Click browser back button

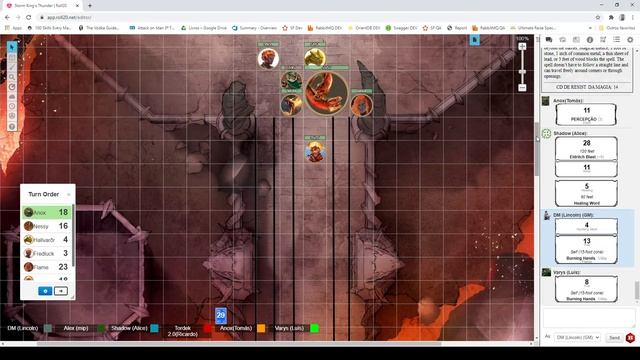7,17
